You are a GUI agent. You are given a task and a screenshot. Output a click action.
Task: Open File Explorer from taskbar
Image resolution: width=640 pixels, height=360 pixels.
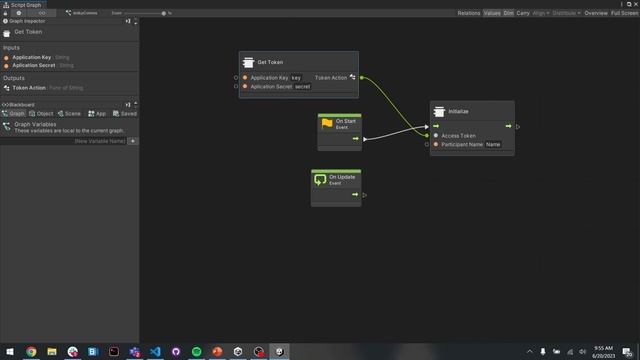pyautogui.click(x=52, y=351)
